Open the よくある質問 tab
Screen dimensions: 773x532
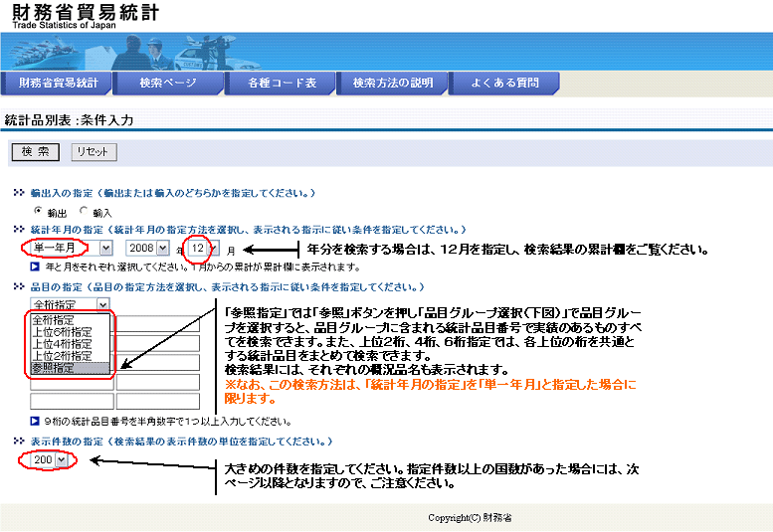point(504,83)
